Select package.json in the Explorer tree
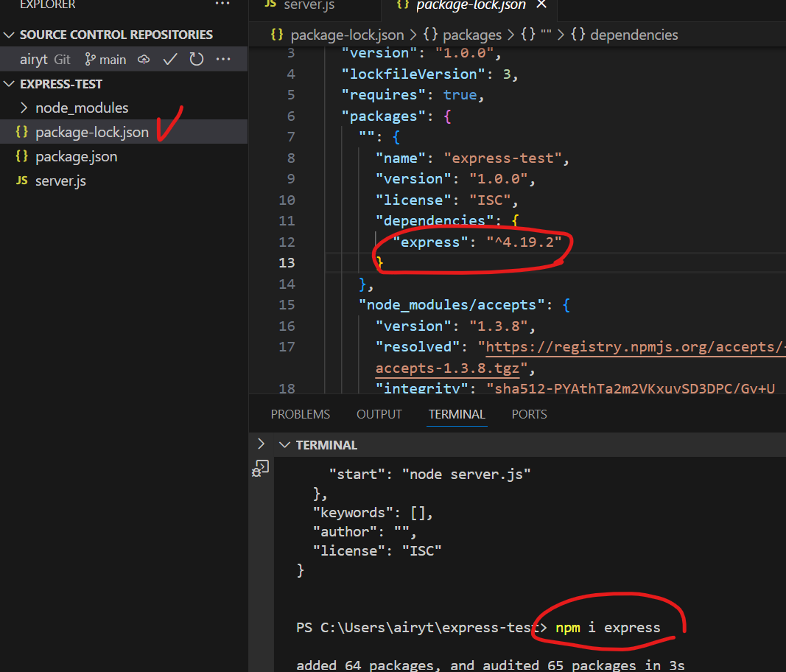The image size is (786, 672). [x=76, y=156]
